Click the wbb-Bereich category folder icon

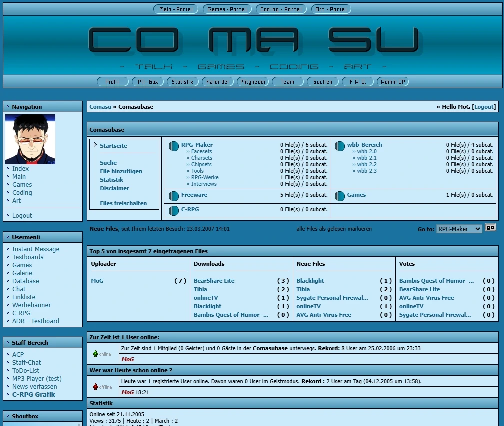tap(340, 146)
